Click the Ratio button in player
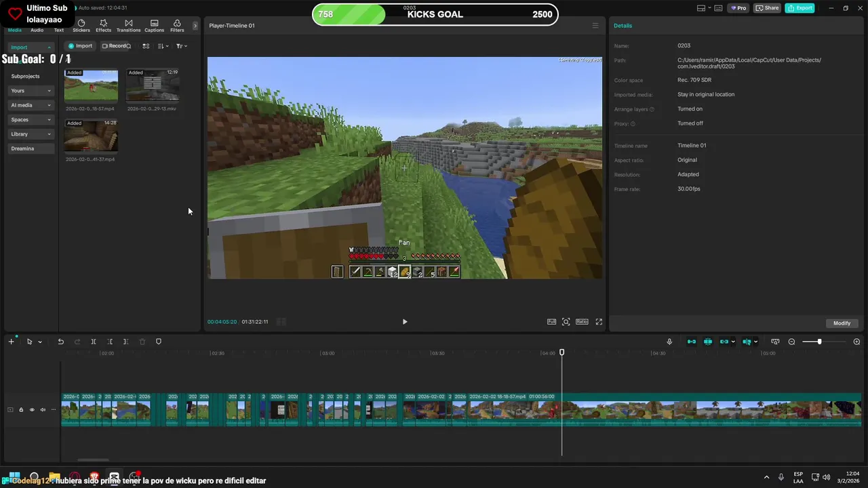868x488 pixels. click(582, 322)
